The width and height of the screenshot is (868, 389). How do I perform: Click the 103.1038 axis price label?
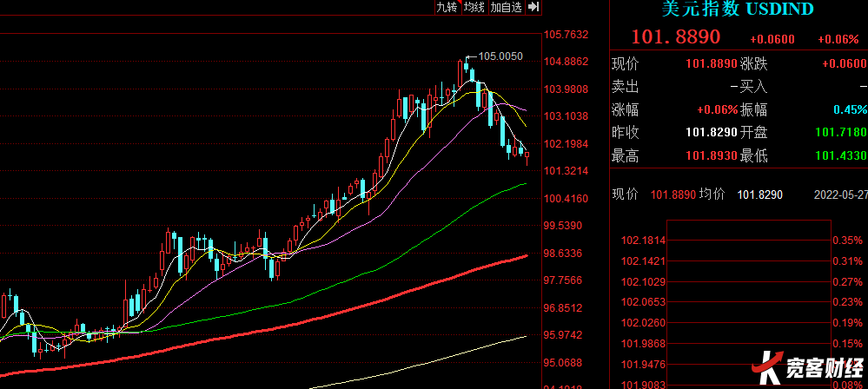567,116
